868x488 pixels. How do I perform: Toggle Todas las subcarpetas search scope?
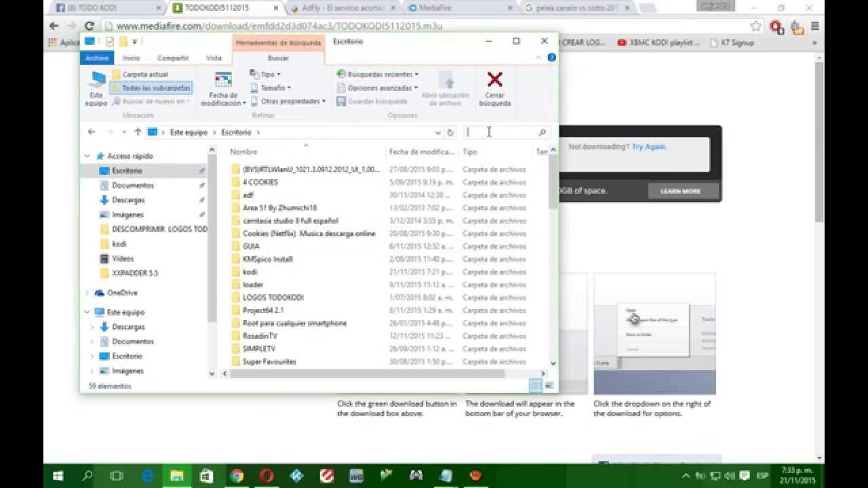tap(151, 88)
